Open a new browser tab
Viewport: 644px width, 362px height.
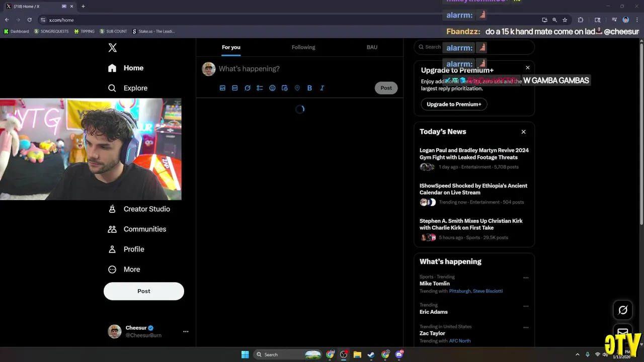(83, 6)
